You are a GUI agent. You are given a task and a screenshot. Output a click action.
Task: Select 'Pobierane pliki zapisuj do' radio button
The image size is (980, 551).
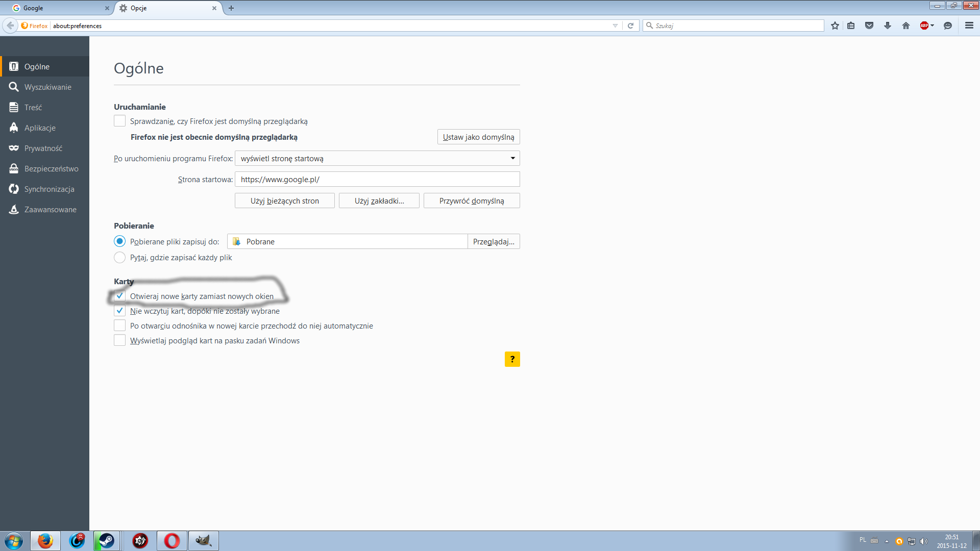tap(119, 241)
